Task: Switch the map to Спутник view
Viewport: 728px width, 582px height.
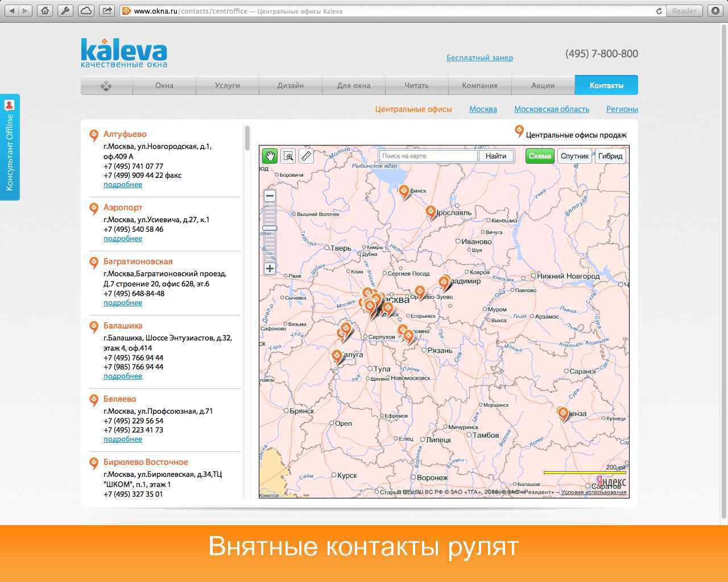Action: pos(574,156)
